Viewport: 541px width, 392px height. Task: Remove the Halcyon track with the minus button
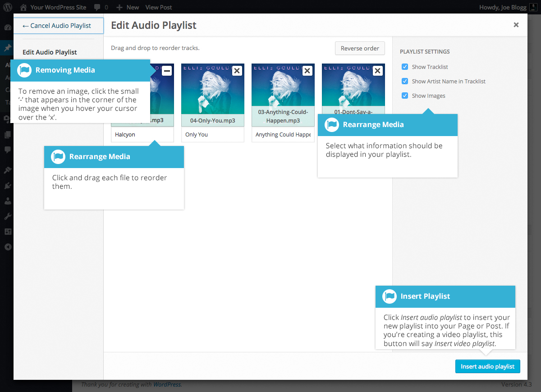tap(167, 71)
